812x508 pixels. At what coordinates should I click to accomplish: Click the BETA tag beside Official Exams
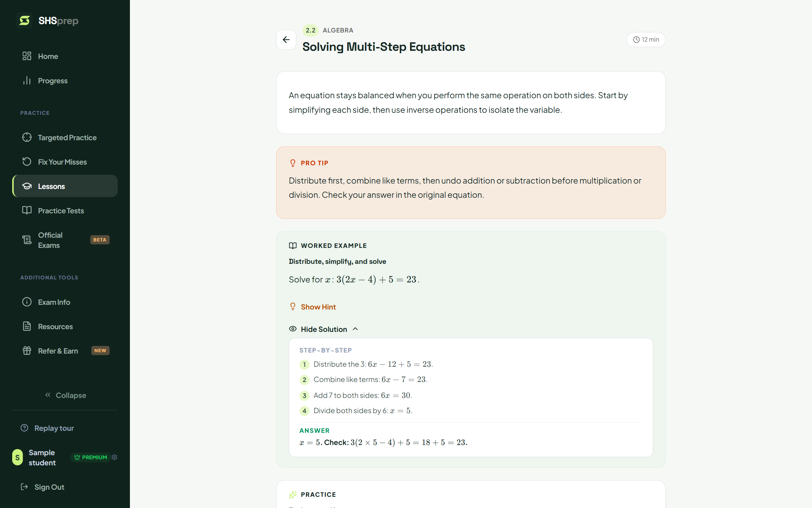pos(100,240)
